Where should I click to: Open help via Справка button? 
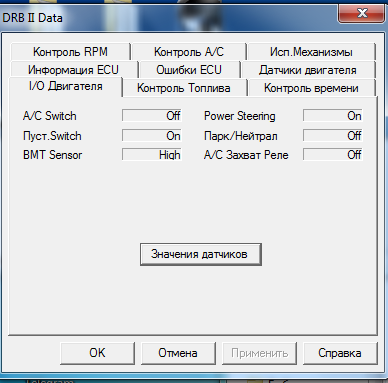(340, 353)
